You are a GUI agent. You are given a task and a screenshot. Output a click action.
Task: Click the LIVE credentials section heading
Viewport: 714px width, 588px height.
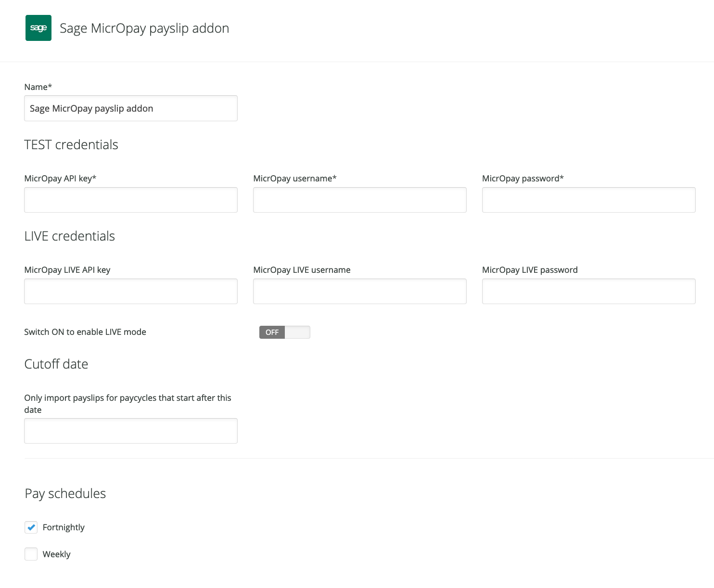[x=69, y=236]
